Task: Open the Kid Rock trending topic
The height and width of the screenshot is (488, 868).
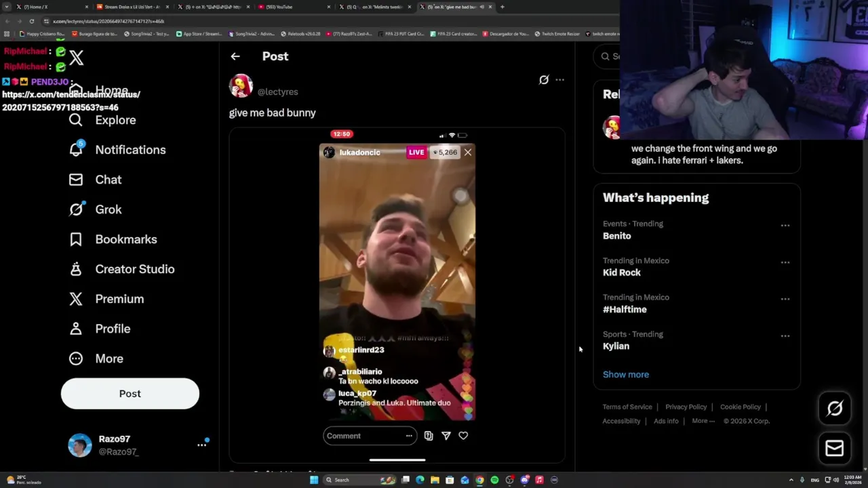Action: pyautogui.click(x=621, y=272)
